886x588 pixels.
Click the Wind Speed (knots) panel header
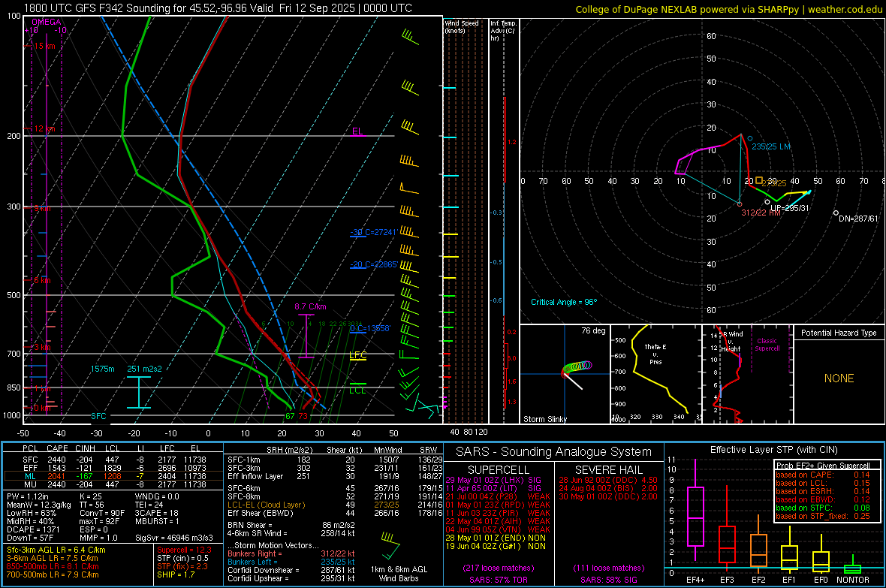462,26
